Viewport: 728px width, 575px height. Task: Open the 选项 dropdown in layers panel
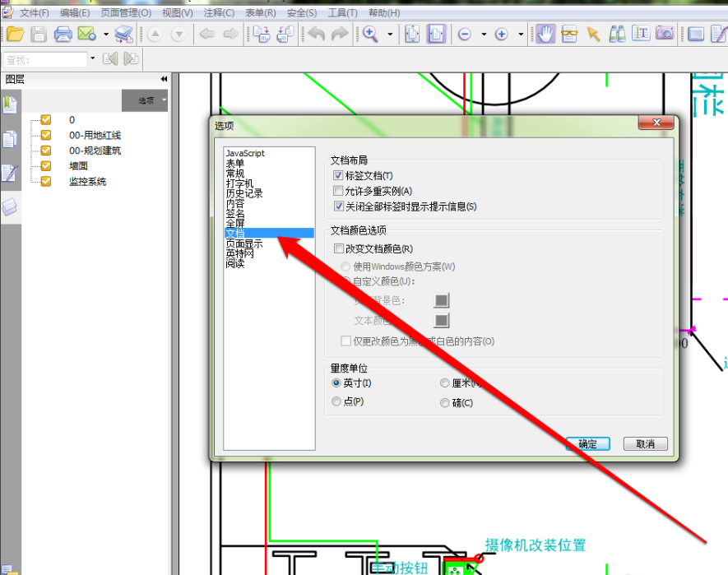point(145,100)
